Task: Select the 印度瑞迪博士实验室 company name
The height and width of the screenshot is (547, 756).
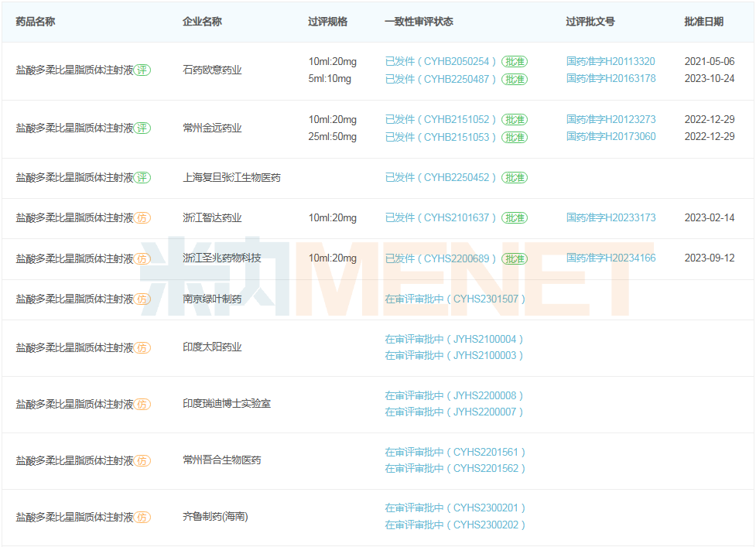Action: point(227,404)
